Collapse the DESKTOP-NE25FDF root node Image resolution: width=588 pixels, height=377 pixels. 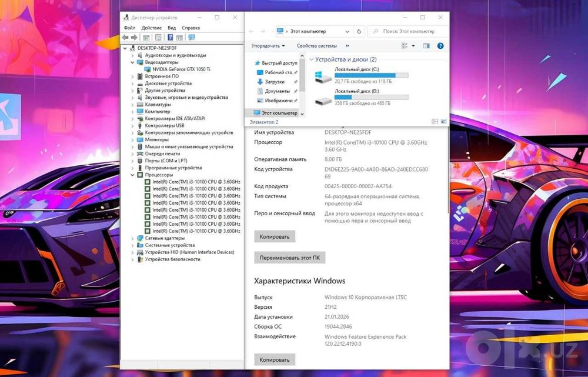(x=125, y=48)
